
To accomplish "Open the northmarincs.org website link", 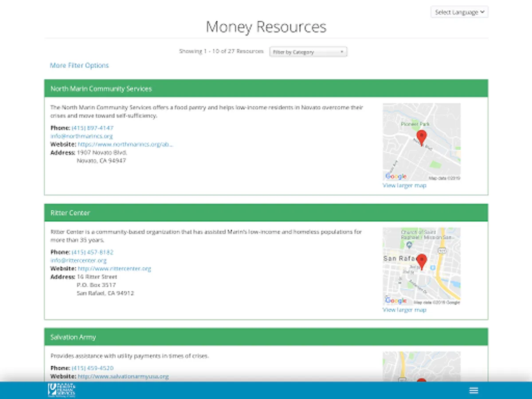I will click(125, 144).
